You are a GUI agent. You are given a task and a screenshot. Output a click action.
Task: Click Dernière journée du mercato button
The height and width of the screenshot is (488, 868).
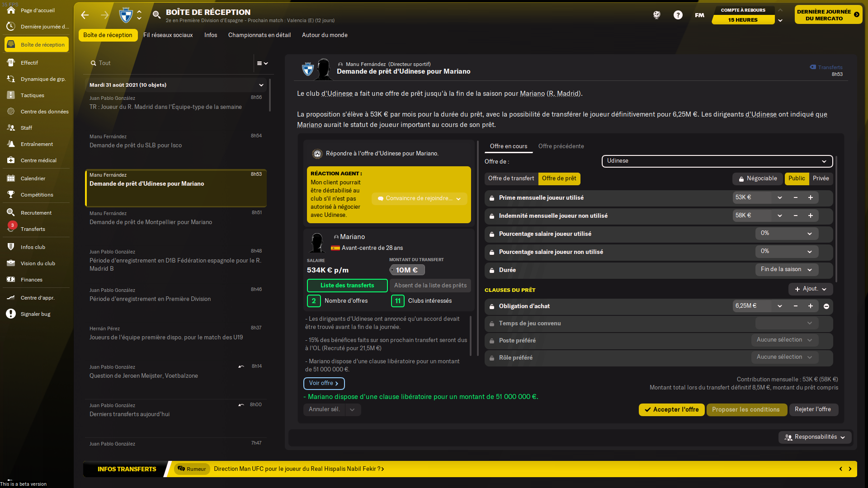(x=828, y=15)
